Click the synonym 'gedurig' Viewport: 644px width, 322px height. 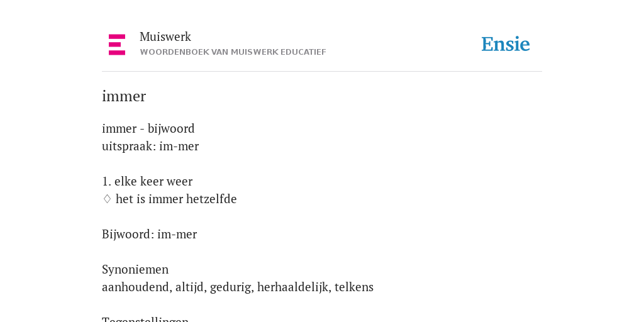[230, 287]
